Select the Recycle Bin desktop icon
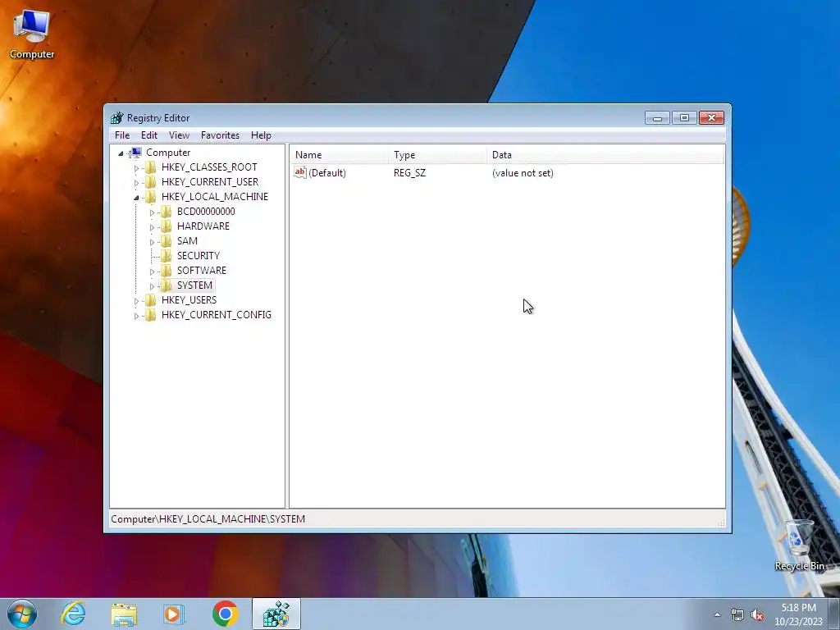This screenshot has width=840, height=630. pos(799,546)
